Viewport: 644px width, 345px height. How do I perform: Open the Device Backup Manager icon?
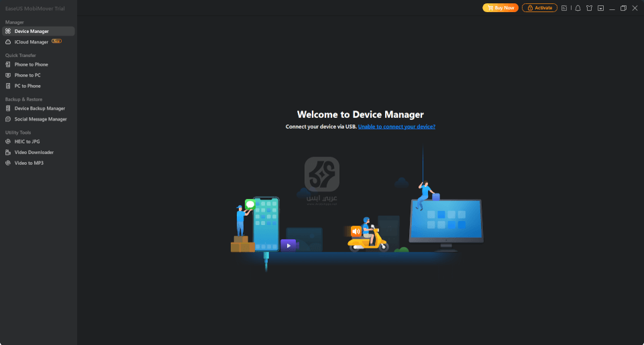[x=8, y=109]
